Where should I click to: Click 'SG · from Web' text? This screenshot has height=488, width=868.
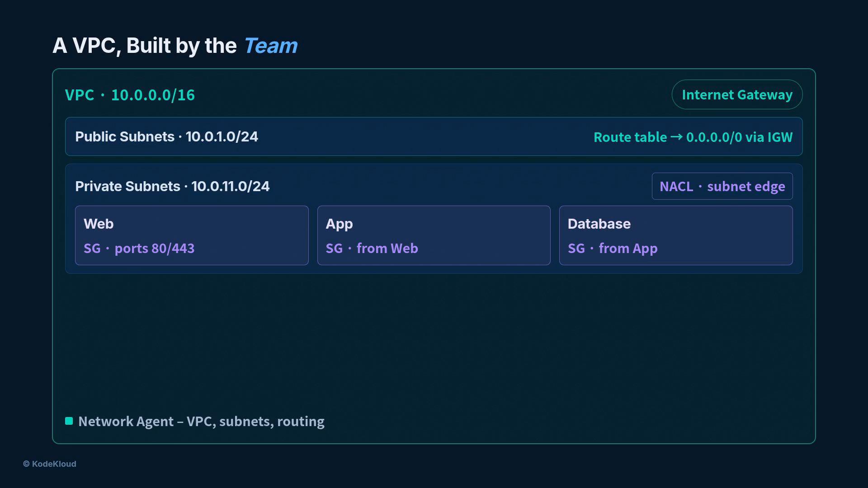click(372, 248)
